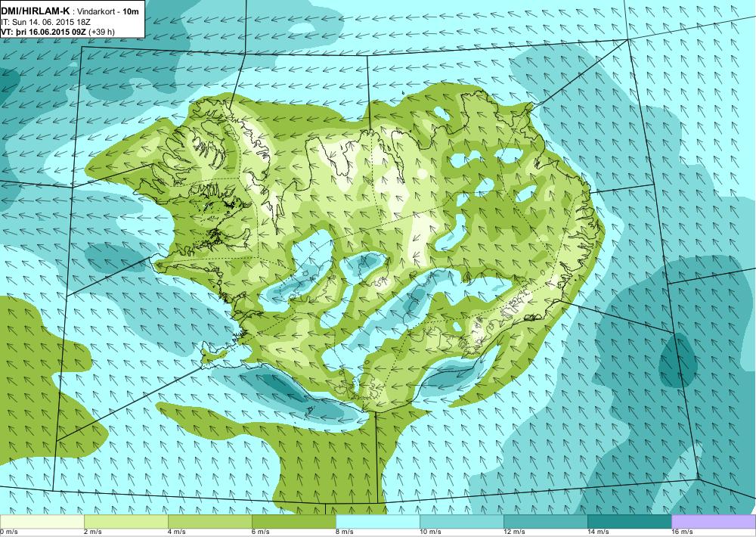756x537 pixels.
Task: Click the "(+39 h)" forecast offset text
Action: [103, 33]
